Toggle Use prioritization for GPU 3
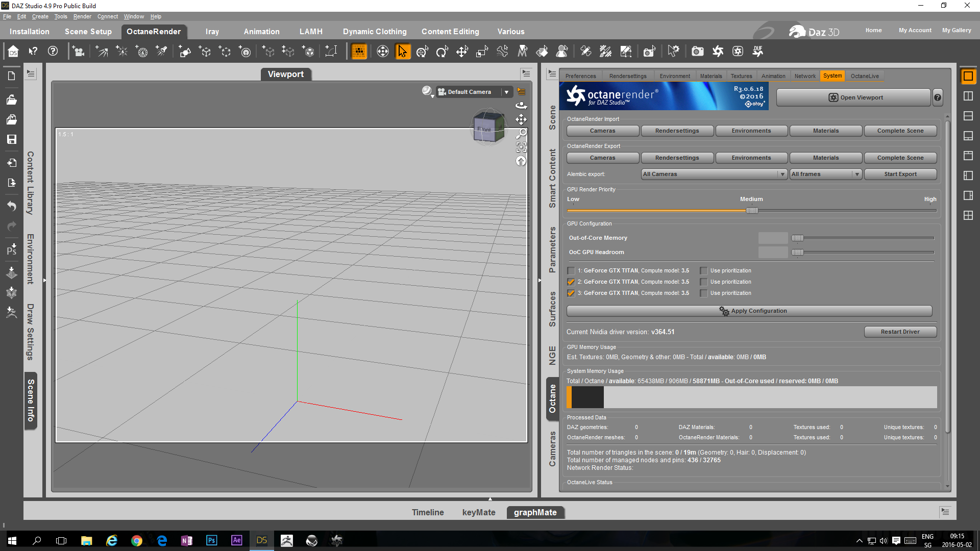This screenshot has width=980, height=551. coord(704,293)
